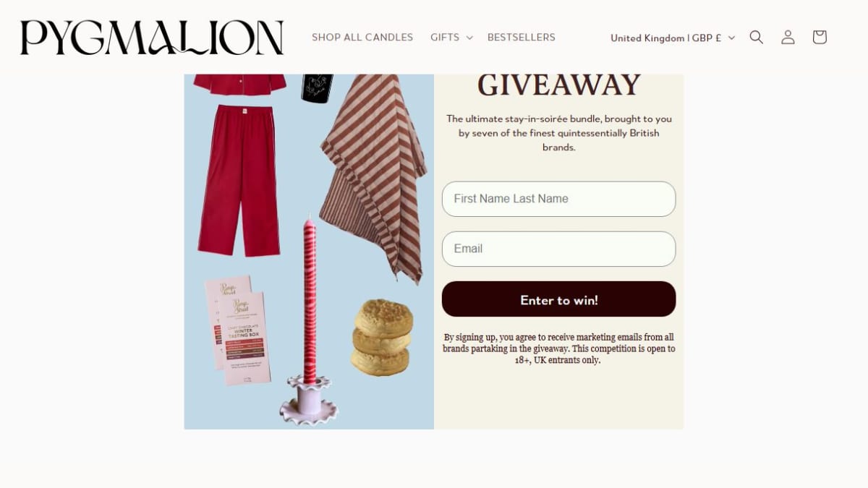This screenshot has height=488, width=868.
Task: Open the United Kingdom GBP currency selector
Action: [x=673, y=38]
